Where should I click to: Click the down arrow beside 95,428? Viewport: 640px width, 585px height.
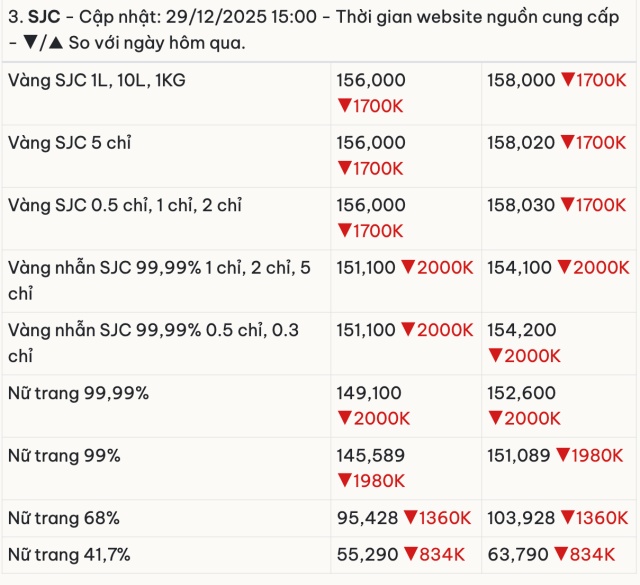point(409,518)
